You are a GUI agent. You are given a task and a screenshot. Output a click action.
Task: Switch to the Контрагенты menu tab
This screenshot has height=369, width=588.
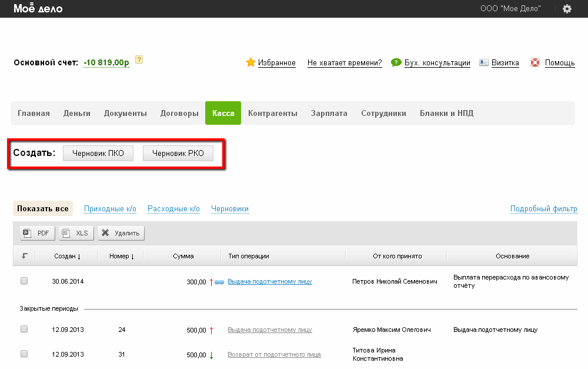(x=272, y=113)
